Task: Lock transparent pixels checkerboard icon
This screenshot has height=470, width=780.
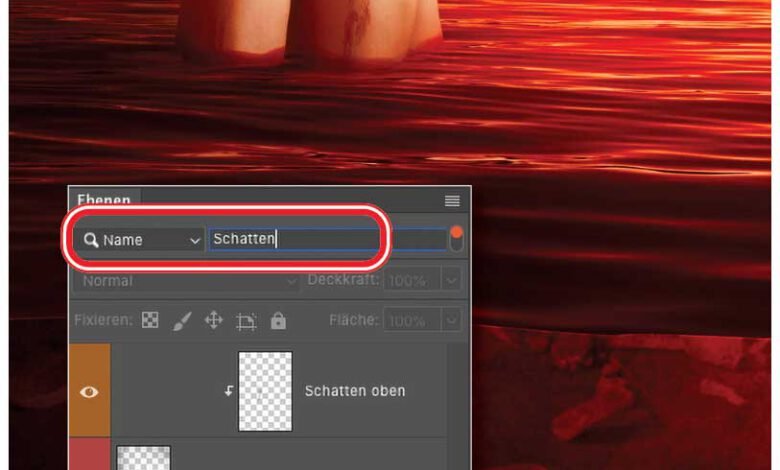Action: click(x=150, y=320)
